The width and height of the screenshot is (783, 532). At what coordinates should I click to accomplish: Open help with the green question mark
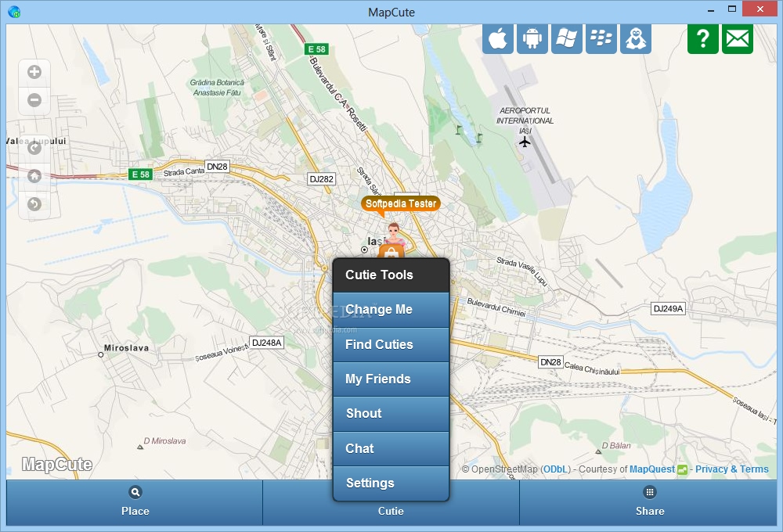pyautogui.click(x=702, y=38)
